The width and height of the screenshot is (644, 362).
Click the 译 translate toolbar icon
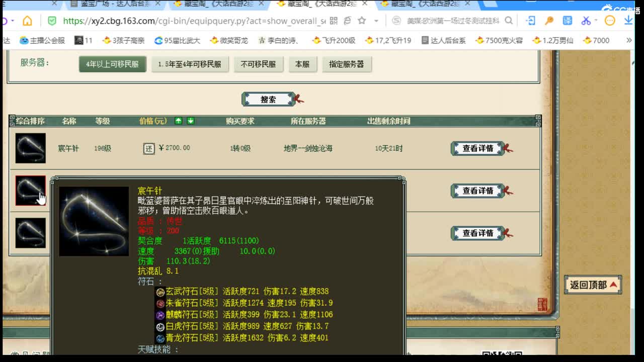coord(568,21)
